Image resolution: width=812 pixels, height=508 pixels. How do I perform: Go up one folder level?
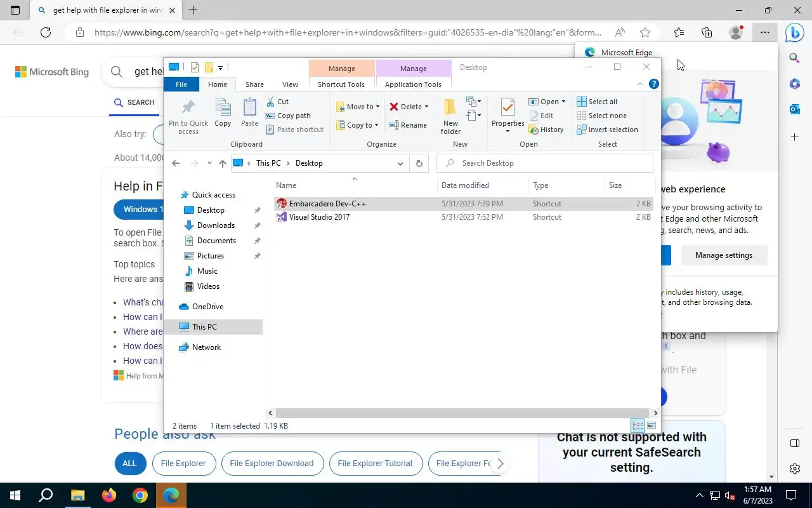click(x=222, y=163)
